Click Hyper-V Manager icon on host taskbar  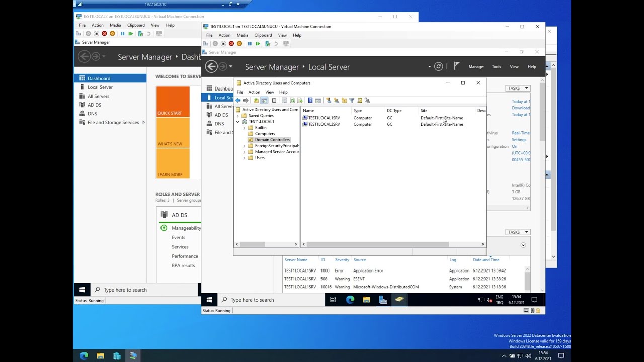(x=117, y=356)
